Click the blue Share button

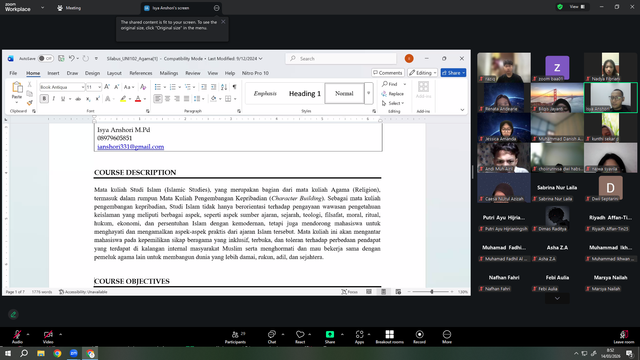coord(453,73)
